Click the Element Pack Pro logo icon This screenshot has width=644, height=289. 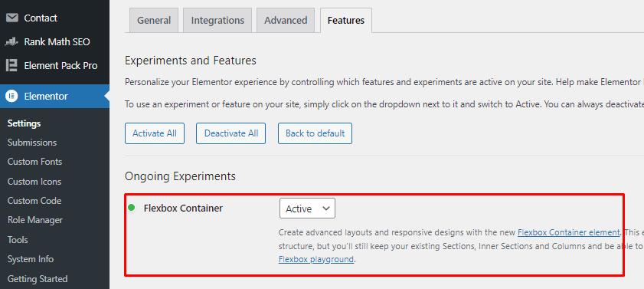click(x=12, y=65)
